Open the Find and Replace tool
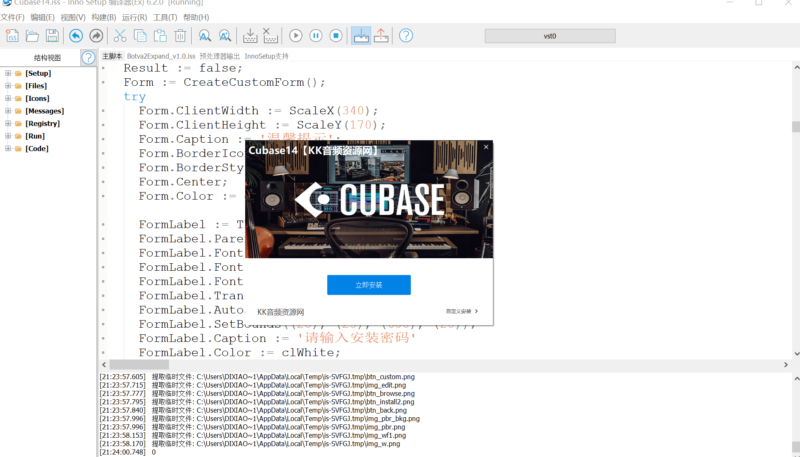Viewport: 800px width, 457px height. coord(224,36)
